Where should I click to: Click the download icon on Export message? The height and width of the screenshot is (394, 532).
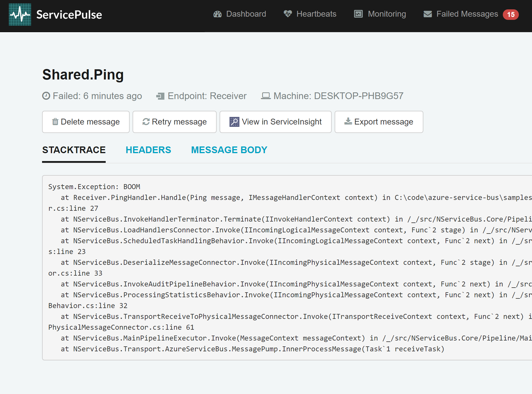(347, 122)
